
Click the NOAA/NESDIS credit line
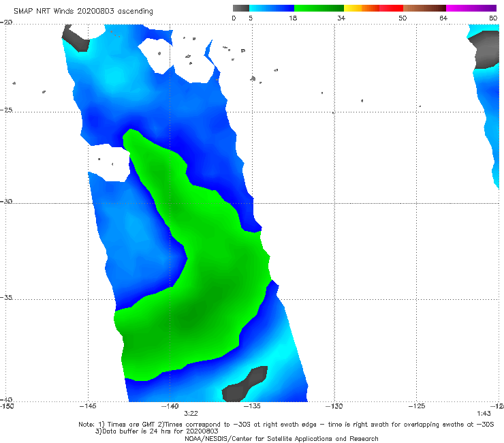coord(281,439)
